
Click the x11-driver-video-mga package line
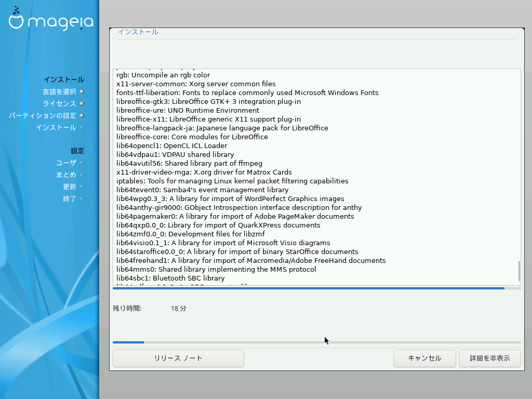click(x=204, y=172)
